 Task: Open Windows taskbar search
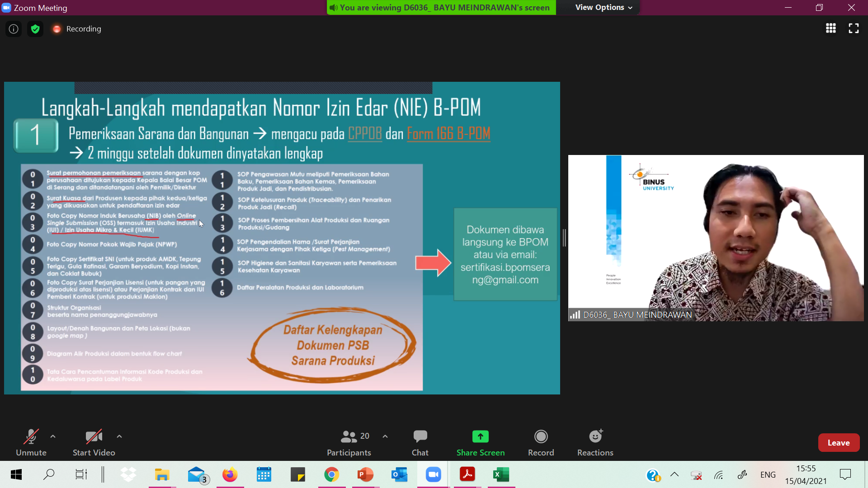tap(49, 474)
